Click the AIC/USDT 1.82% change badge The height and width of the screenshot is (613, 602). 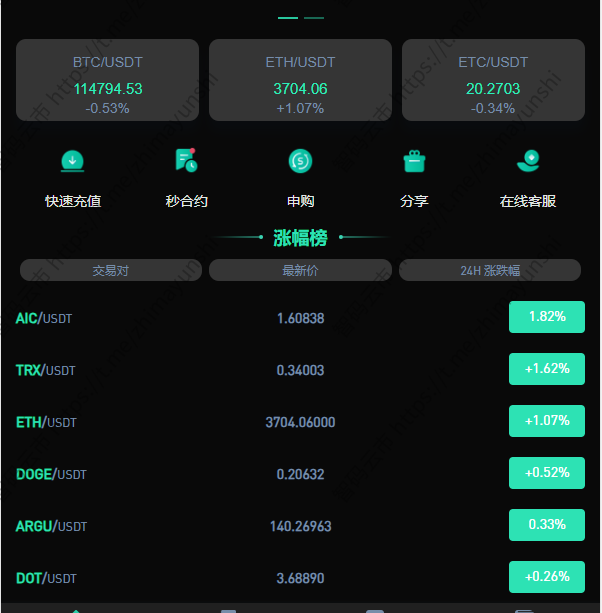coord(546,317)
